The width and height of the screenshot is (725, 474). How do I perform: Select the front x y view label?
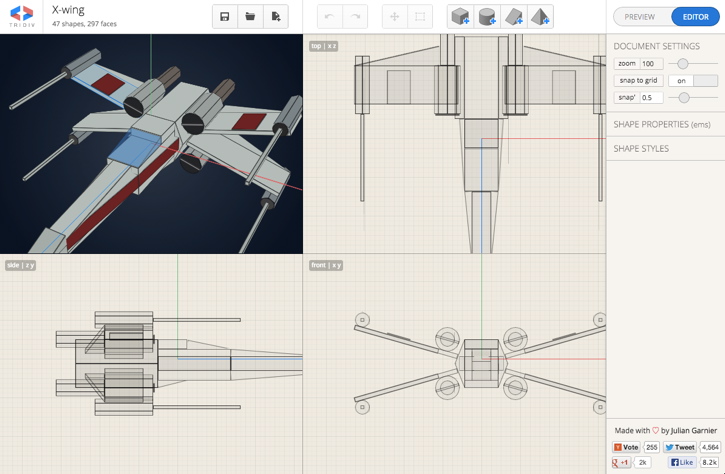tap(326, 265)
